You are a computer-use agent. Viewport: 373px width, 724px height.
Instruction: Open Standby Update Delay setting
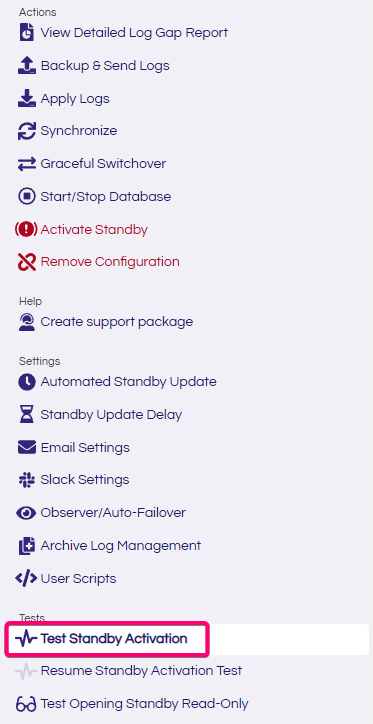[100, 415]
